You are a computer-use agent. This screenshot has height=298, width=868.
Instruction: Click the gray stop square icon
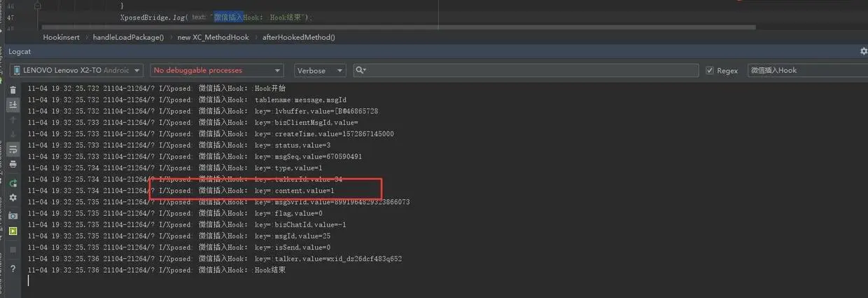point(13,249)
